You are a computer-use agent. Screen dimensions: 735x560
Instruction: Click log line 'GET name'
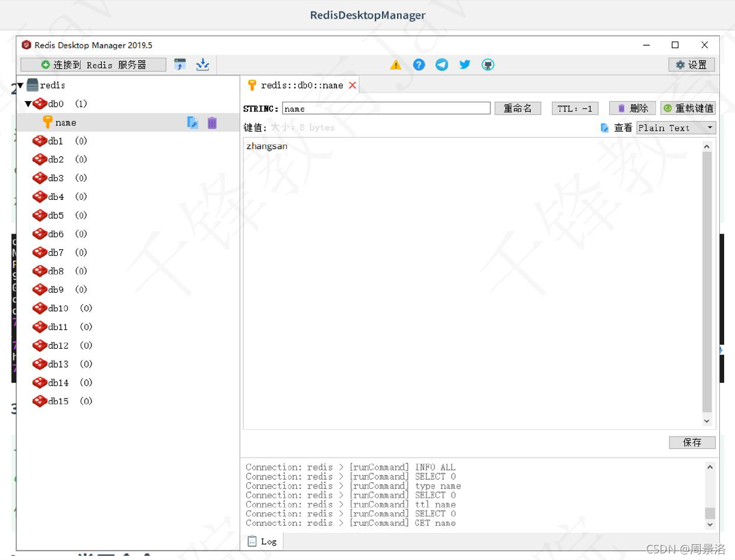pos(351,523)
